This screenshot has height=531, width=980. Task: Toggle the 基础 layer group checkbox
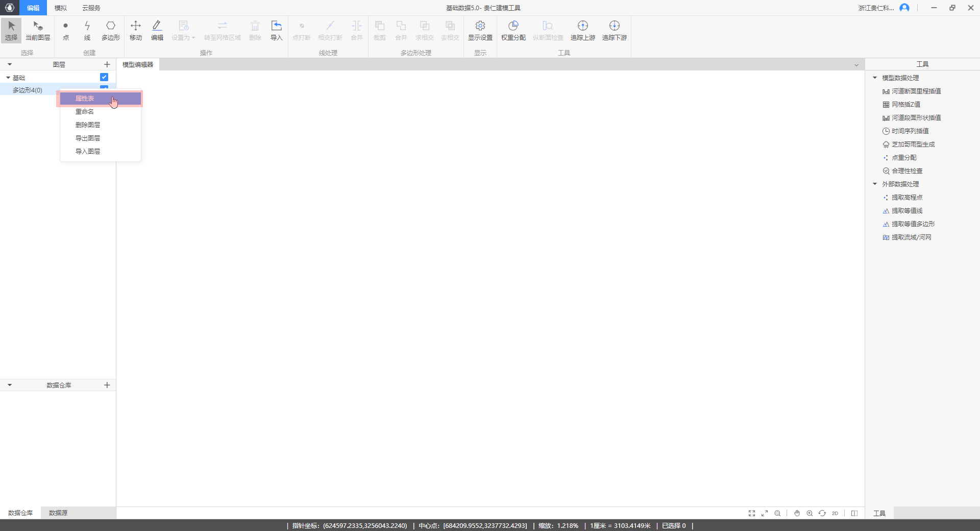click(104, 77)
